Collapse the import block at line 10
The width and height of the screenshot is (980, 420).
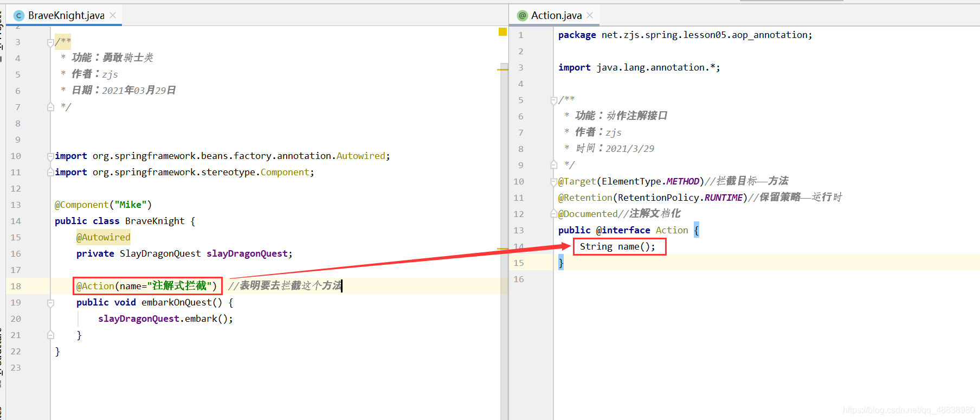pos(50,156)
